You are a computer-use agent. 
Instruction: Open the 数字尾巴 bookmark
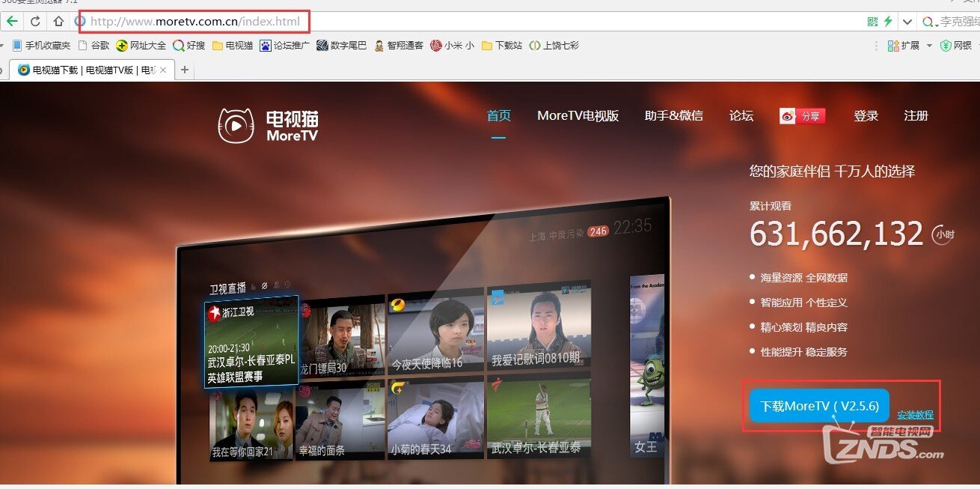tap(342, 46)
